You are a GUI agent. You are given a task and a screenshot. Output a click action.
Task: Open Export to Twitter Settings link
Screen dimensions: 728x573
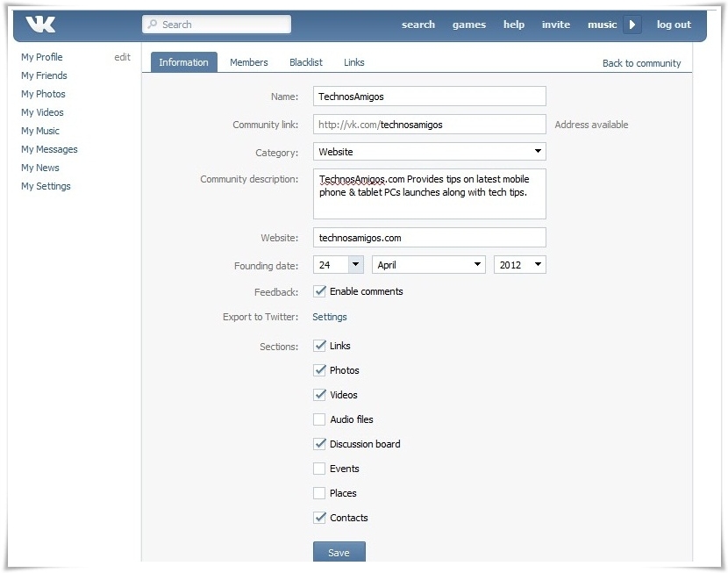[330, 317]
